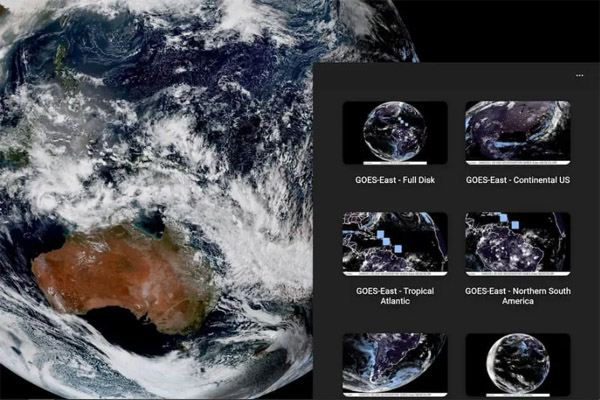This screenshot has width=600, height=400.
Task: Open the GOES-East Continental US thumbnail
Action: click(518, 133)
